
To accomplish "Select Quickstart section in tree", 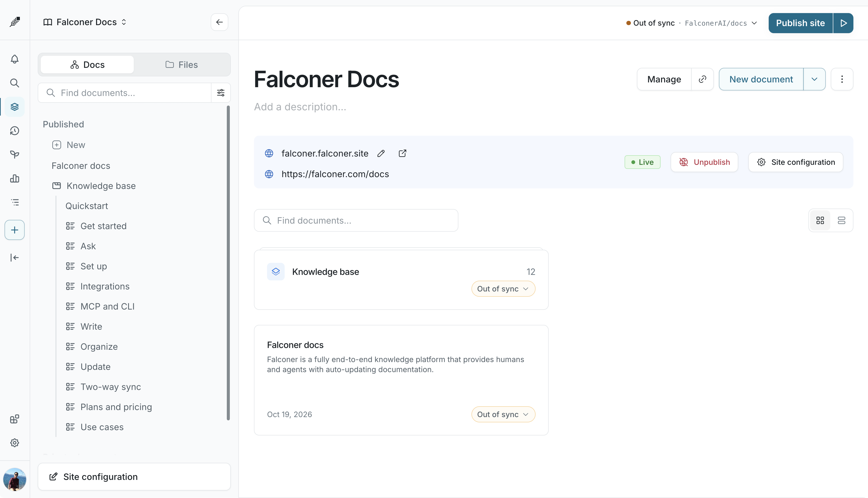I will point(86,206).
